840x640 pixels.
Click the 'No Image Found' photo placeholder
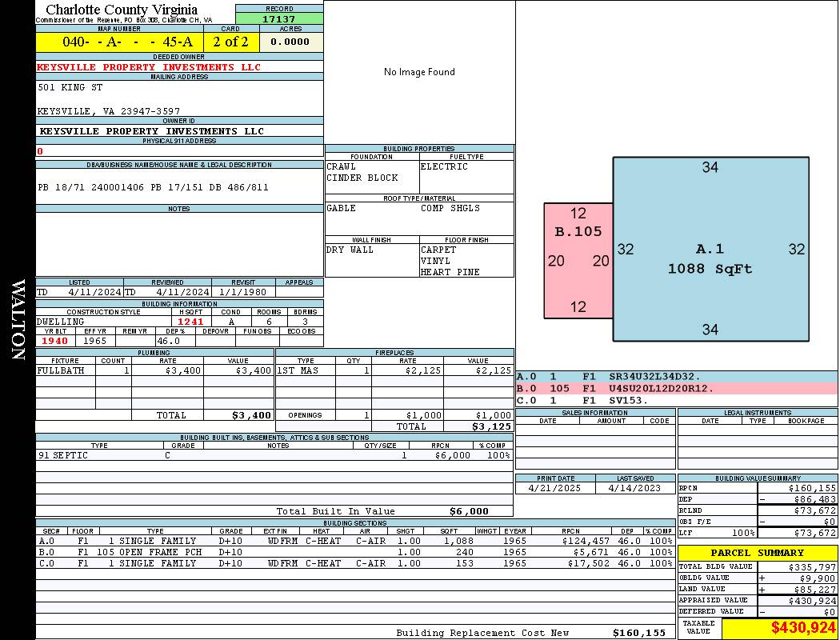419,72
